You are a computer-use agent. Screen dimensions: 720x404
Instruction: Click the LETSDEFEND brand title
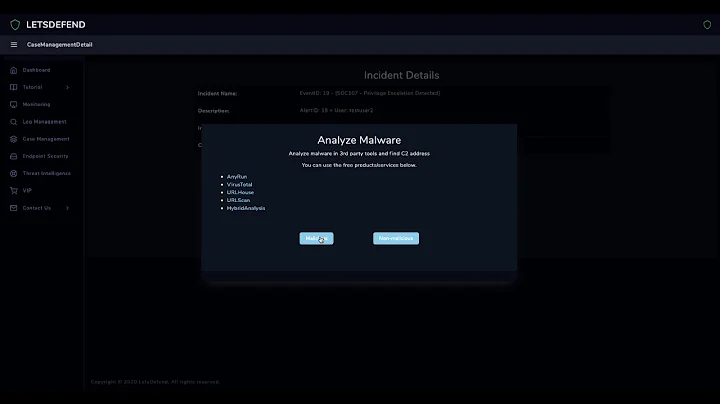click(x=56, y=25)
